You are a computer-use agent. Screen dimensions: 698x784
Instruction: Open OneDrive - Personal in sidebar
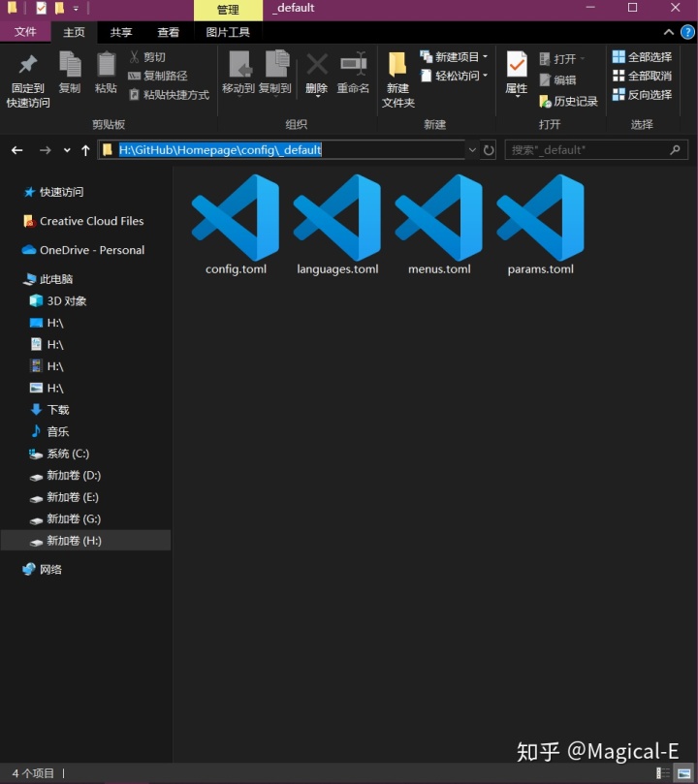point(83,250)
